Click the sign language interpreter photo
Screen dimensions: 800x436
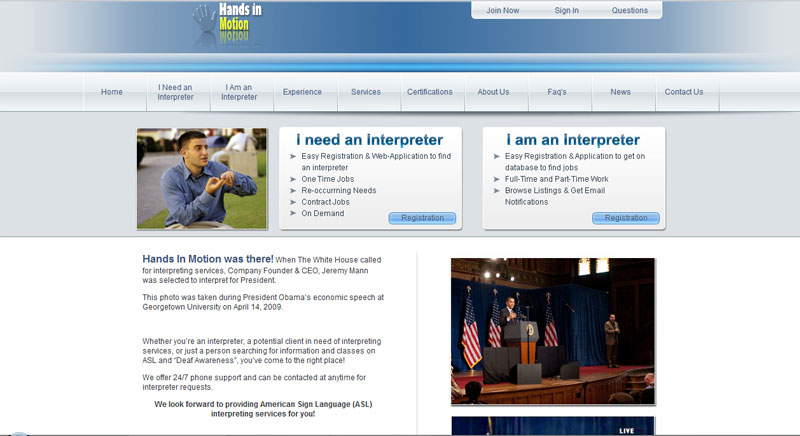(x=202, y=178)
